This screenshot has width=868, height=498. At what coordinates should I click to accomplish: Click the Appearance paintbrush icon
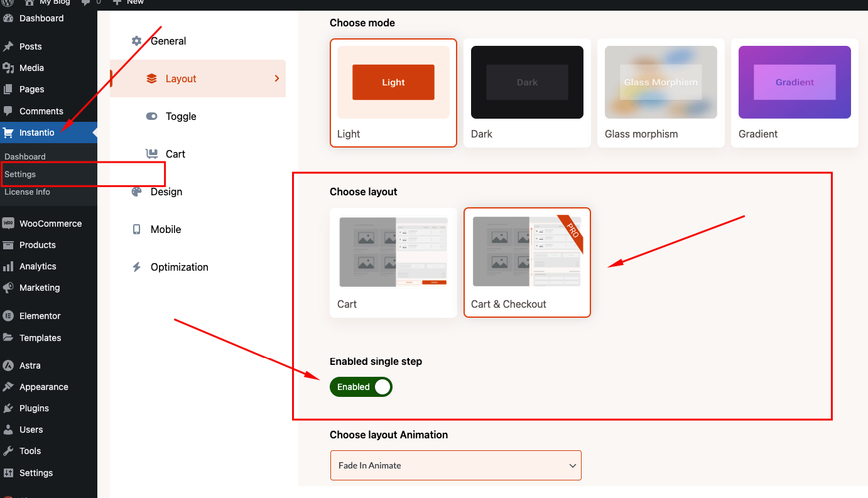click(8, 387)
